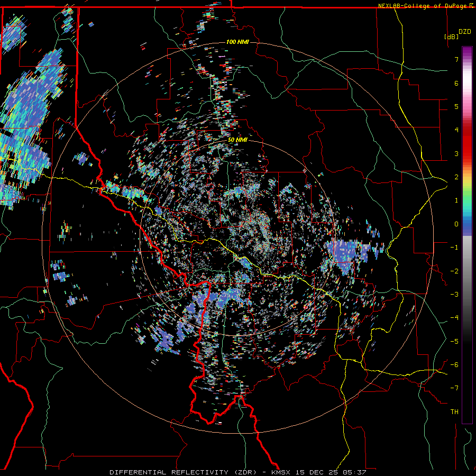
Task: Click the -7 value on the color scale
Action: [454, 388]
